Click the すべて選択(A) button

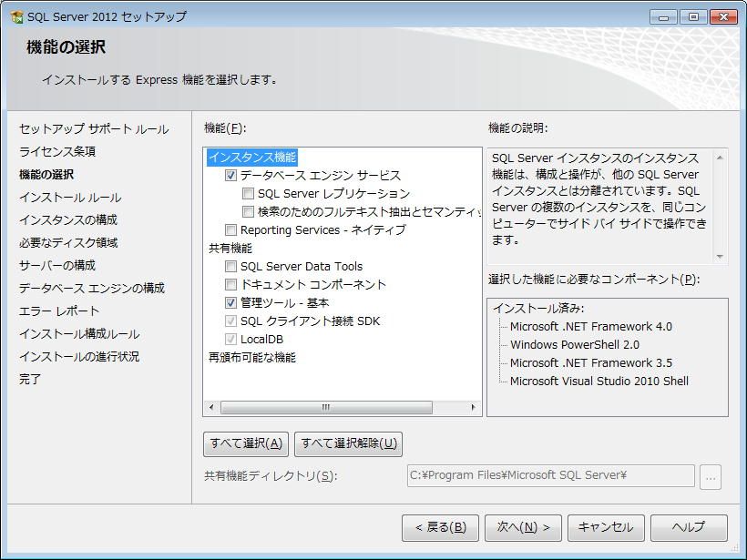246,443
